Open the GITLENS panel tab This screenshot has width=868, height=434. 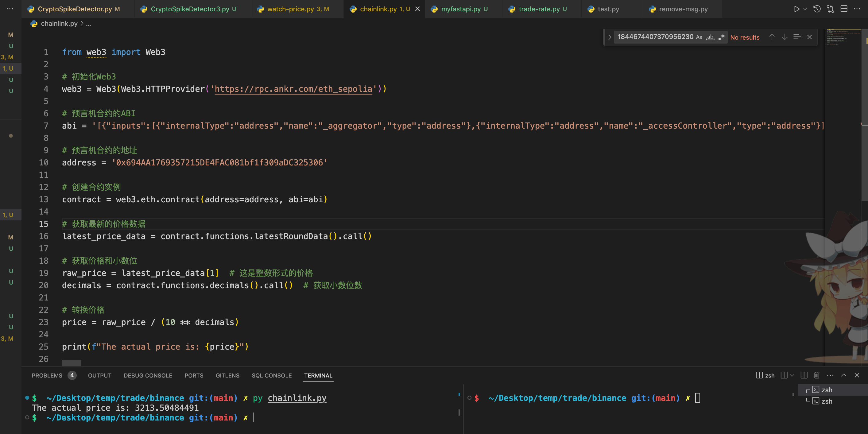(227, 375)
